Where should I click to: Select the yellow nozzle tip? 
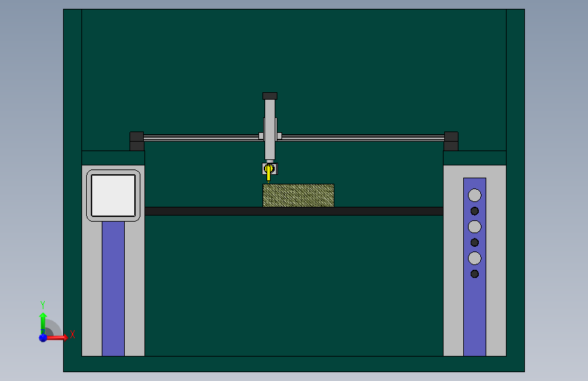point(269,174)
